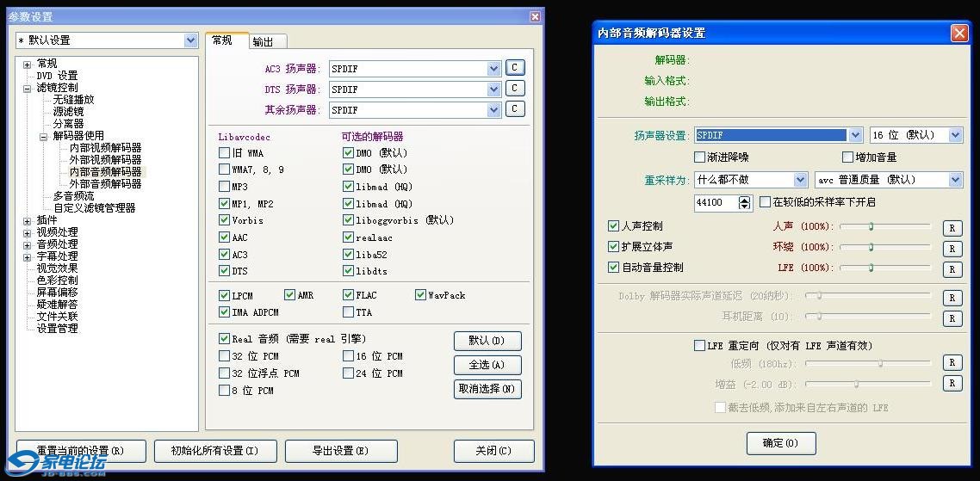980x481 pixels.
Task: Click the 默认(D) button
Action: 487,341
